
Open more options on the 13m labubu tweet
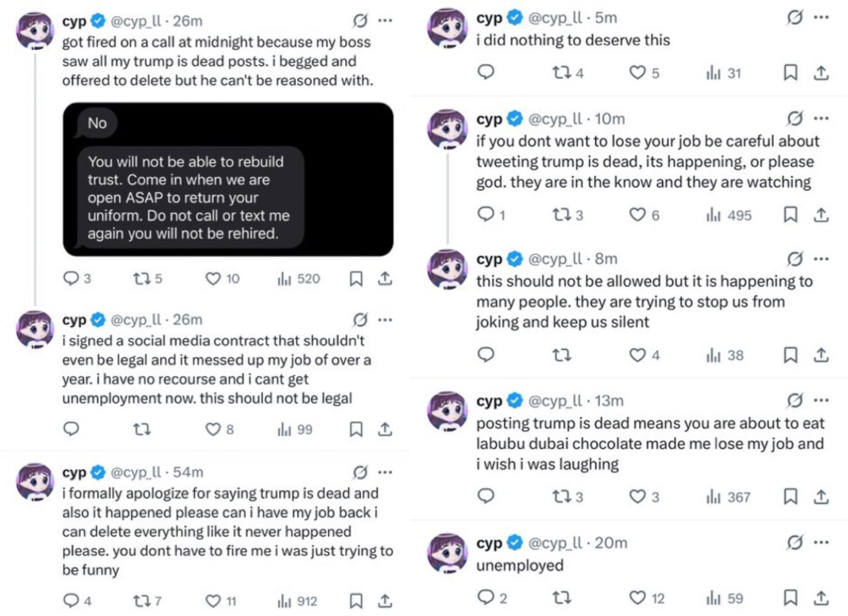821,401
